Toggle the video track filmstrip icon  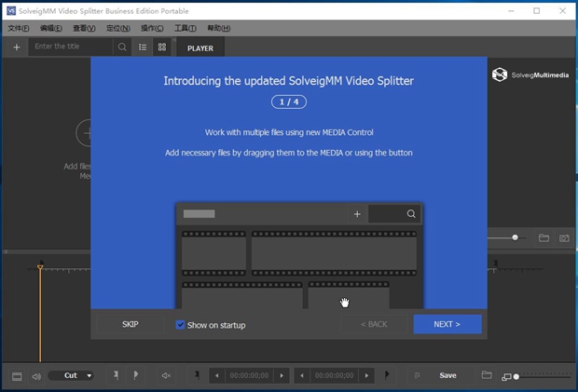point(17,376)
